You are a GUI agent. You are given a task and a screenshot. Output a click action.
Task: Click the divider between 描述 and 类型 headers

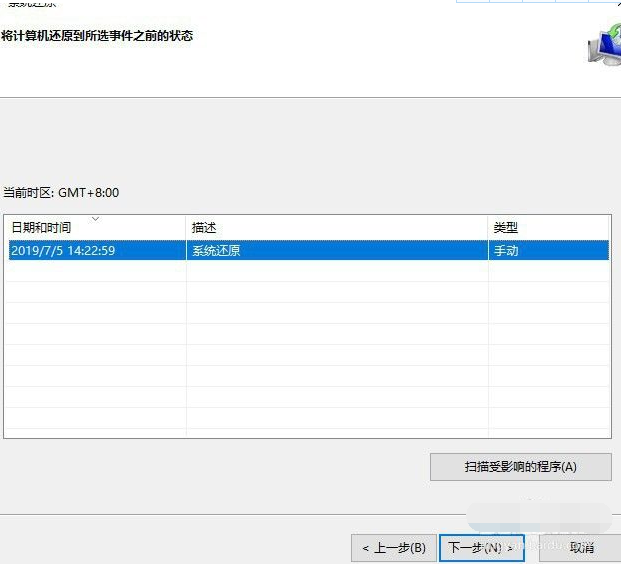(x=489, y=228)
